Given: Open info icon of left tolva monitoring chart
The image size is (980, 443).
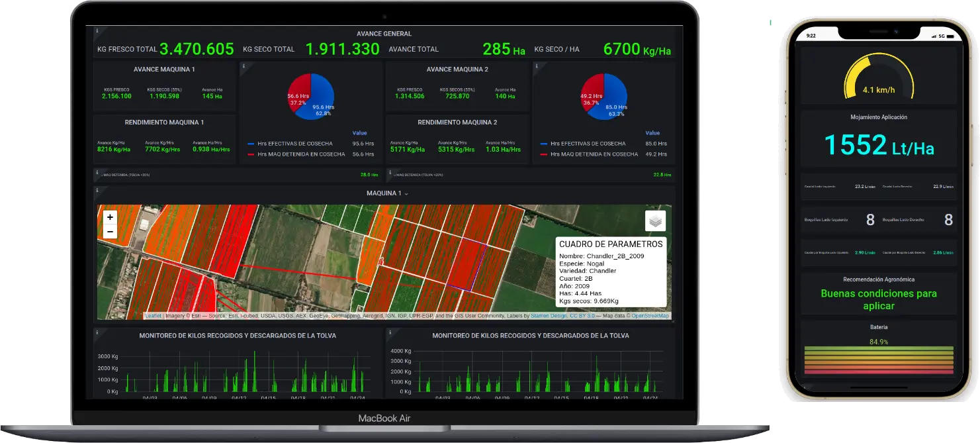Looking at the screenshot, I should click(97, 332).
